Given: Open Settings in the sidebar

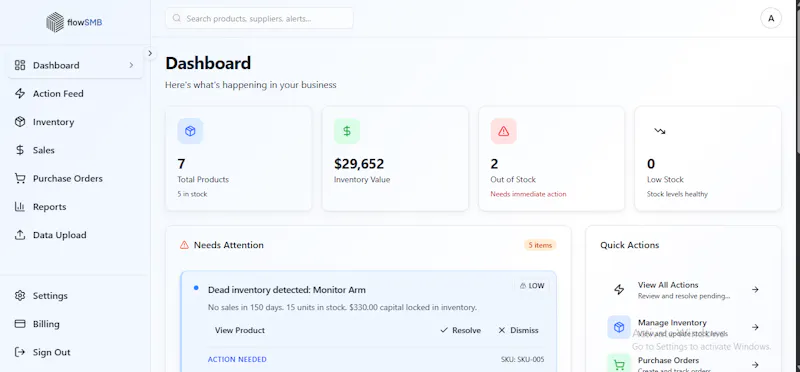Looking at the screenshot, I should pos(75,295).
